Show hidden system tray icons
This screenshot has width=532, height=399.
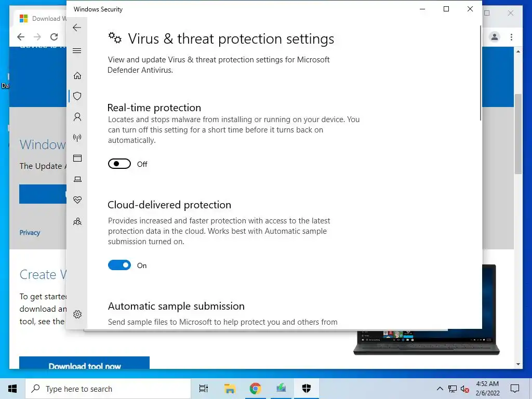pos(440,389)
